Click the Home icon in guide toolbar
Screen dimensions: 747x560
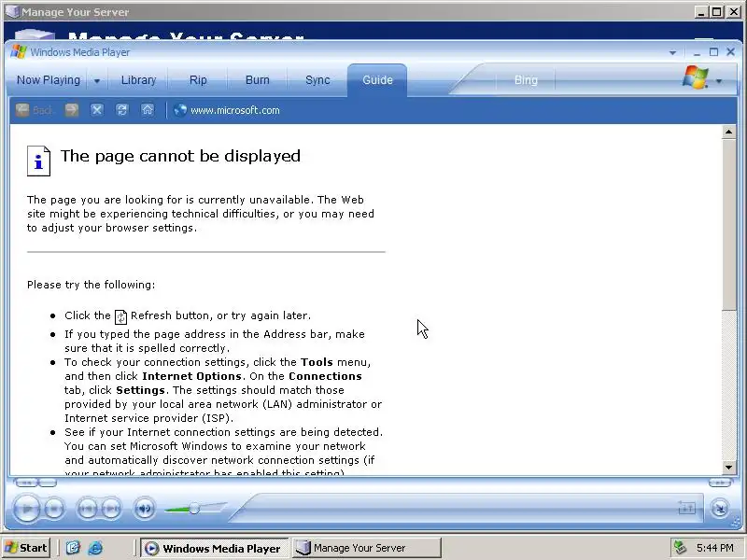[148, 110]
